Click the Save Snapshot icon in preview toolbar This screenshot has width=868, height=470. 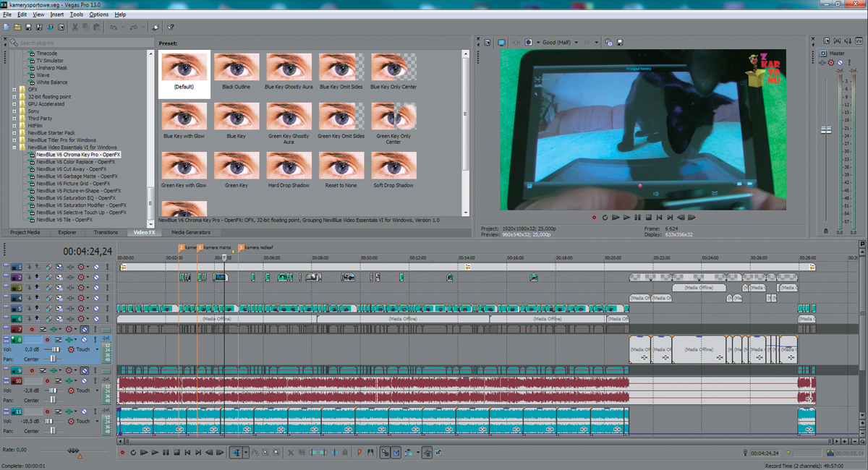coord(620,43)
